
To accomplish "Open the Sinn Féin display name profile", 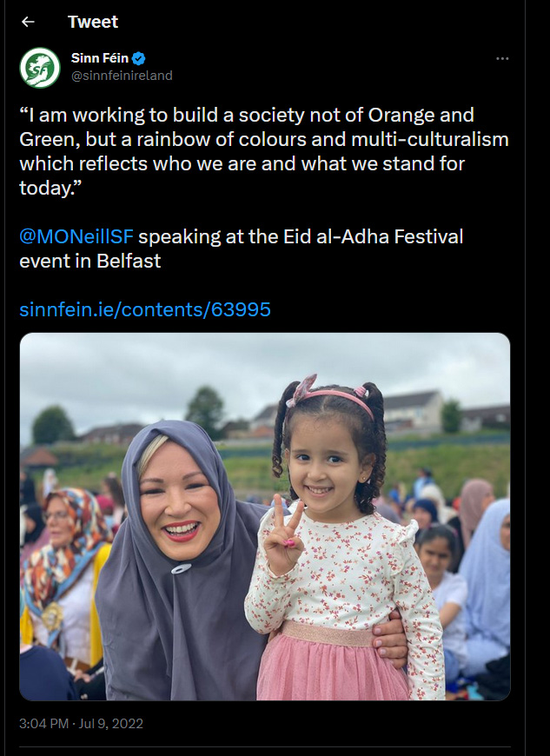I will (x=100, y=58).
